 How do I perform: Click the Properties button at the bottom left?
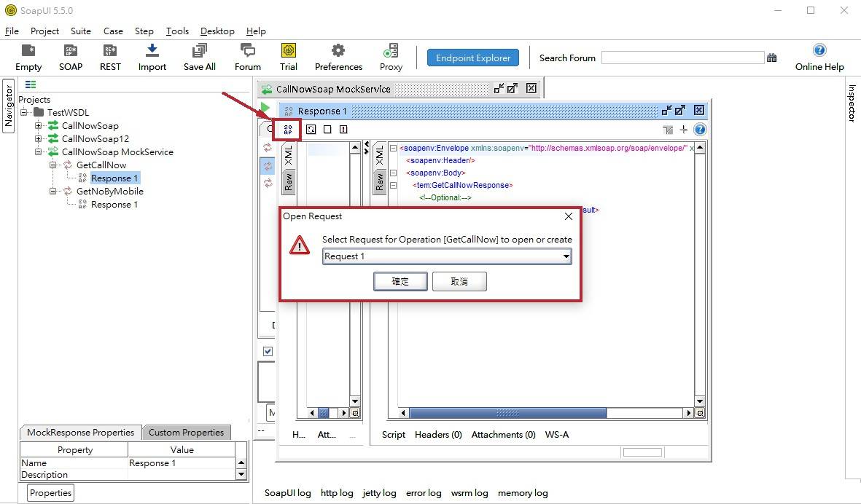click(50, 492)
